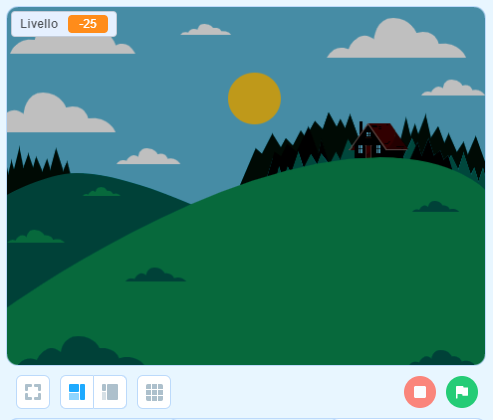Click the Livello variable label
The width and height of the screenshot is (493, 420).
tap(39, 24)
